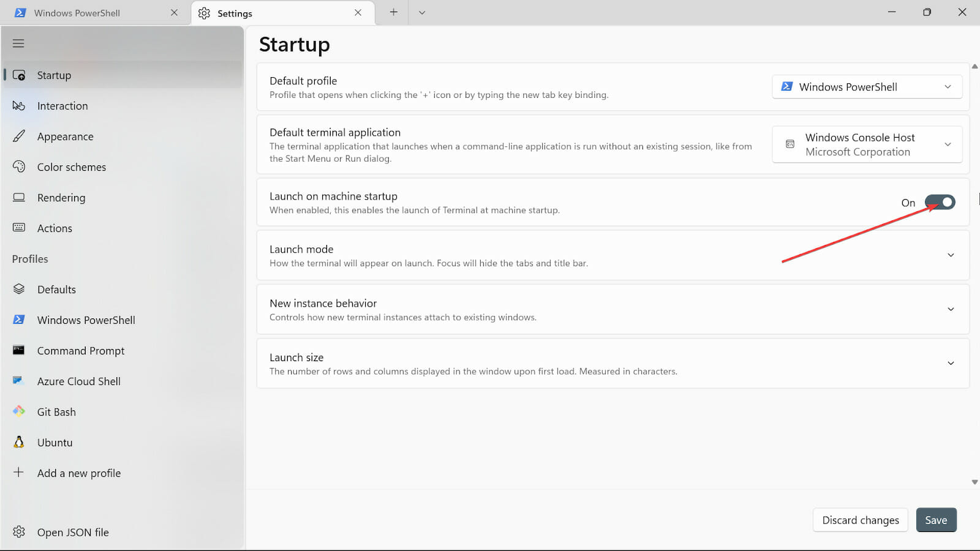This screenshot has width=980, height=551.
Task: Select Rendering in the sidebar
Action: [123, 198]
